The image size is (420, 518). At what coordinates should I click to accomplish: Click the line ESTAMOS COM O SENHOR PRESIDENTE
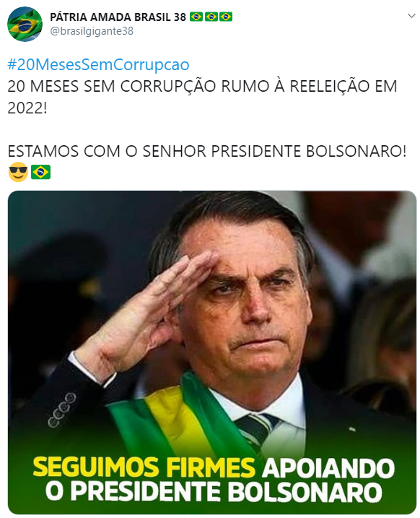156,151
